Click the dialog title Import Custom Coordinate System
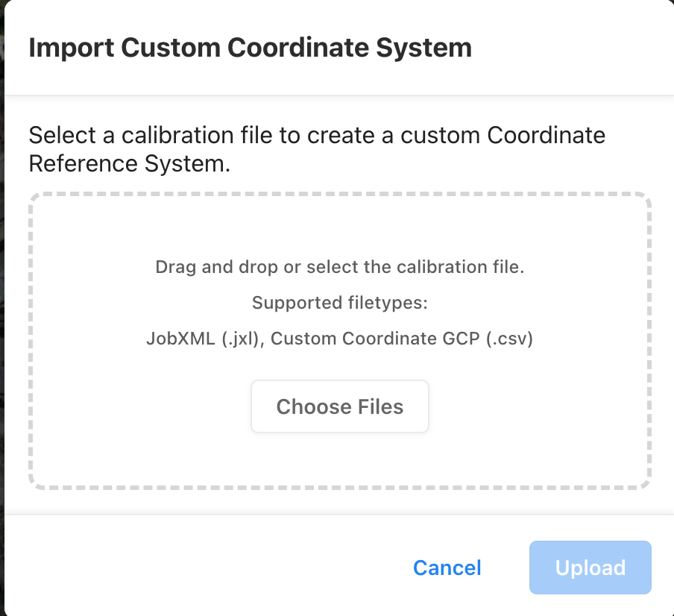 coord(250,48)
